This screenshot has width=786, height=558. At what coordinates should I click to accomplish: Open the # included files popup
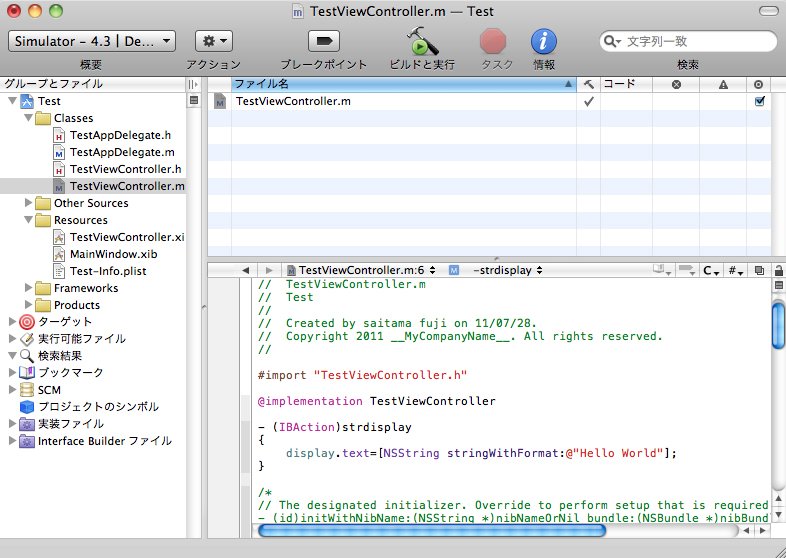point(735,271)
